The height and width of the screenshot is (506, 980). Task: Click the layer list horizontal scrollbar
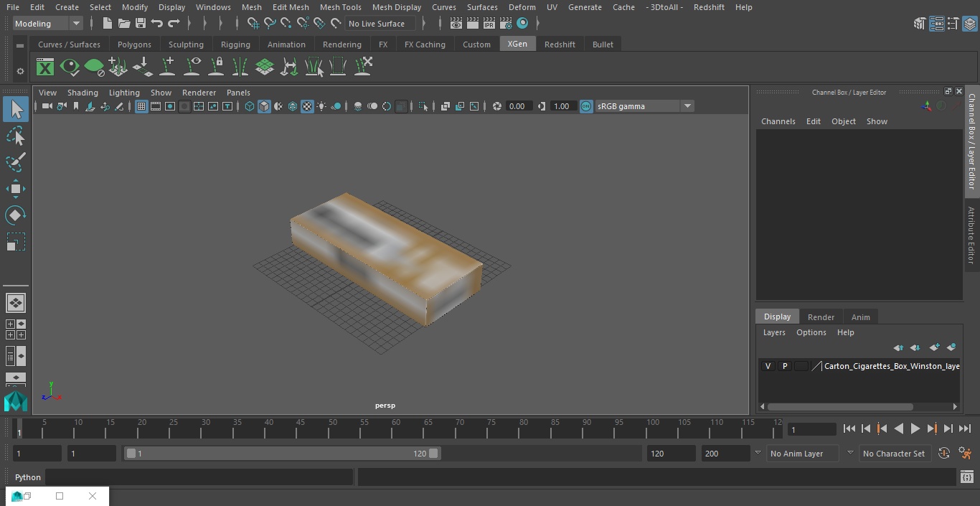click(x=840, y=406)
